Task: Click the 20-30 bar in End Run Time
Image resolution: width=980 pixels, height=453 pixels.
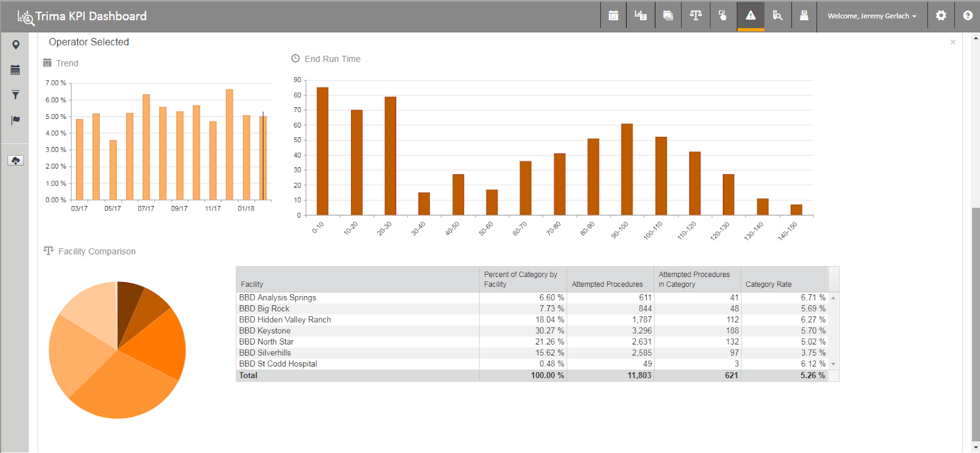Action: tap(390, 156)
